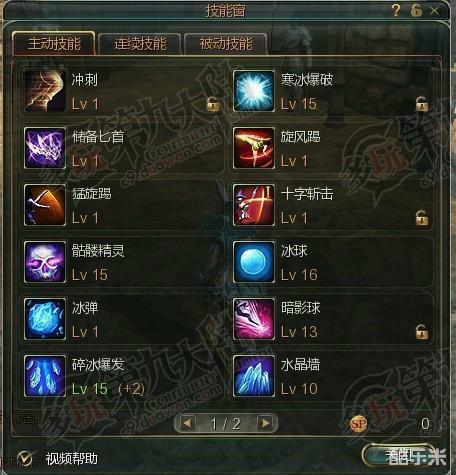Image resolution: width=456 pixels, height=475 pixels.
Task: Select the 冰球 skill icon
Action: tap(254, 262)
